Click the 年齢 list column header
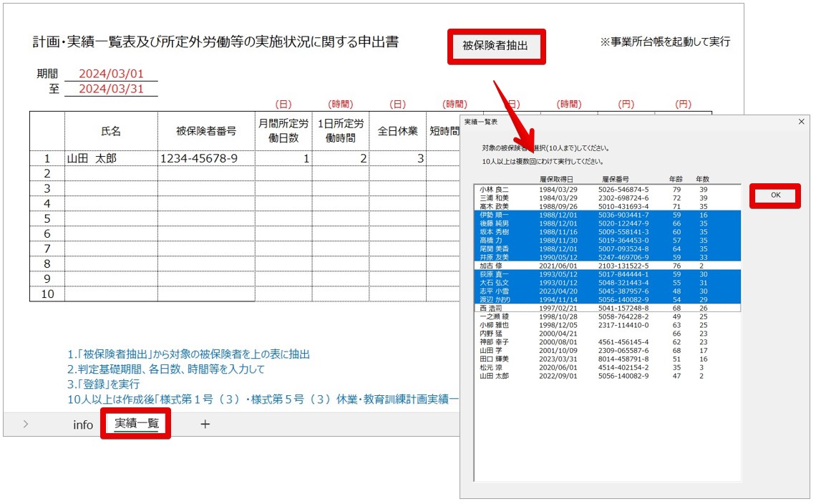Viewport: 816px width, 504px height. [x=676, y=179]
